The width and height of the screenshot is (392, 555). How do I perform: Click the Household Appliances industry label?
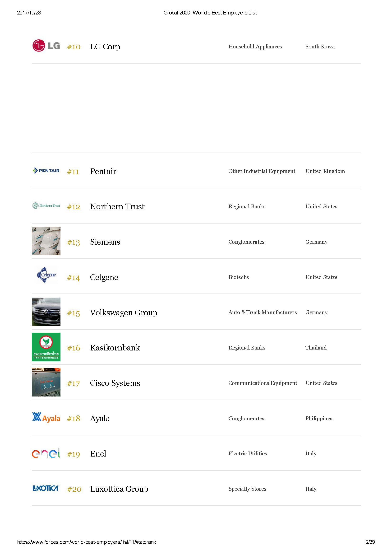point(255,47)
